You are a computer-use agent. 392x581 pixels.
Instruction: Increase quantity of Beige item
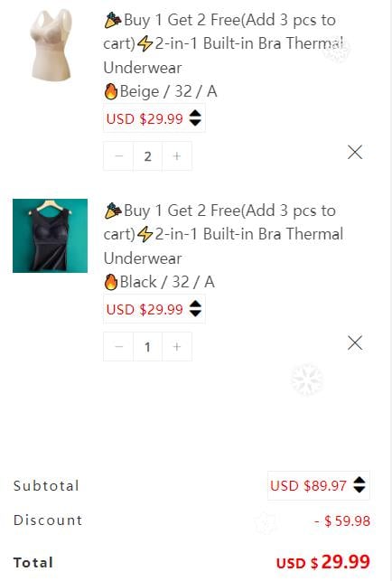coord(177,156)
